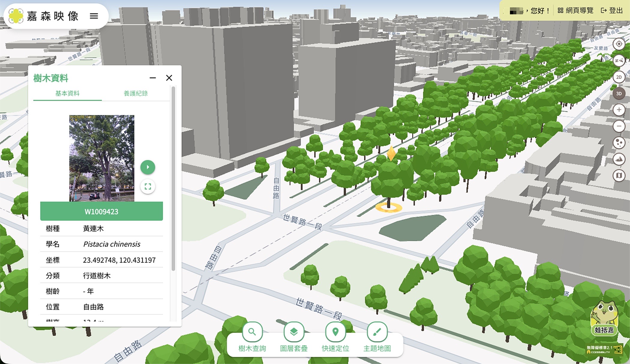Reset the map compass orientation
Image resolution: width=630 pixels, height=364 pixels.
point(619,61)
